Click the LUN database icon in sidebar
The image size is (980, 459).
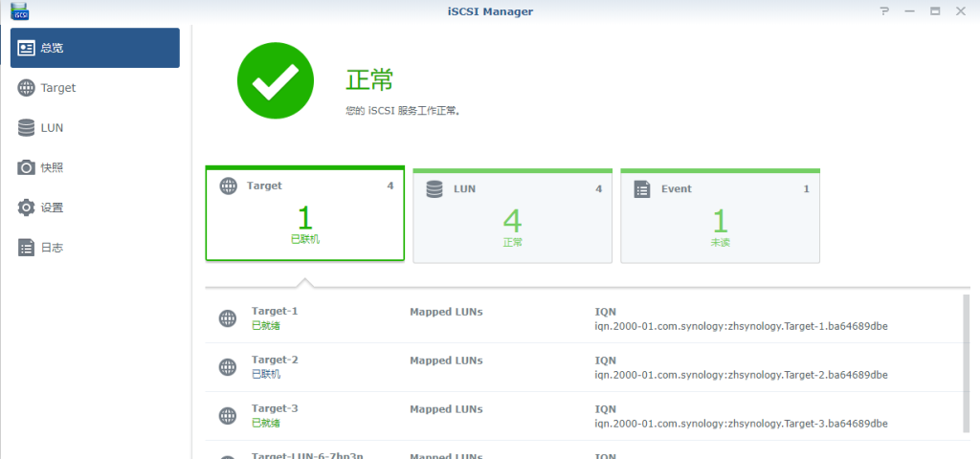26,128
